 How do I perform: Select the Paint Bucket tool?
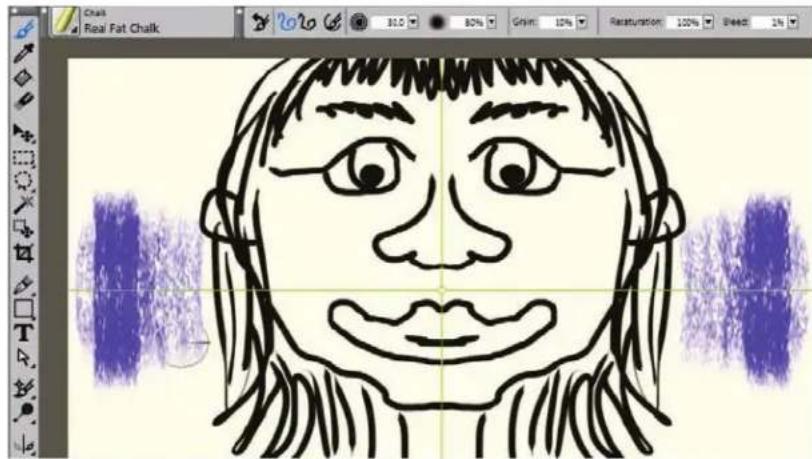coord(24,78)
